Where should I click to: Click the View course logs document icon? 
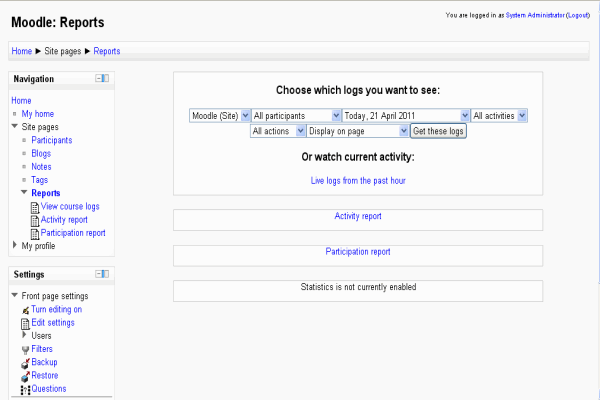(35, 206)
